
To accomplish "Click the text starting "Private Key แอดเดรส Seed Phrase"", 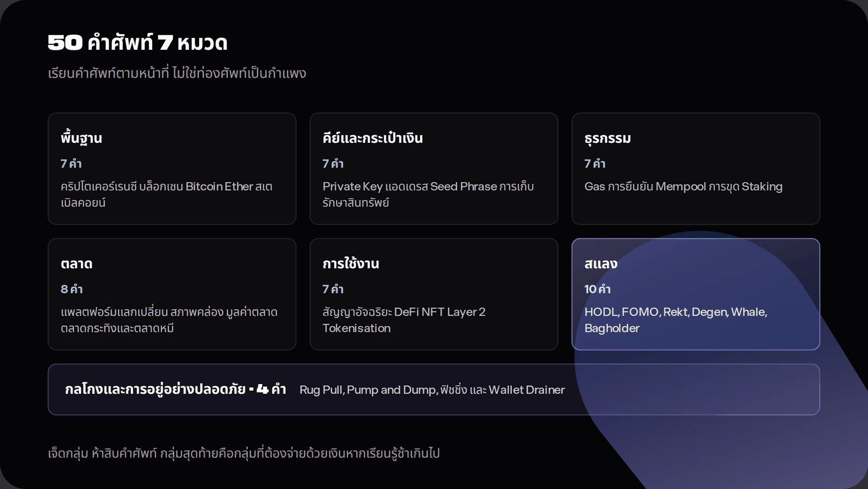I will click(428, 194).
